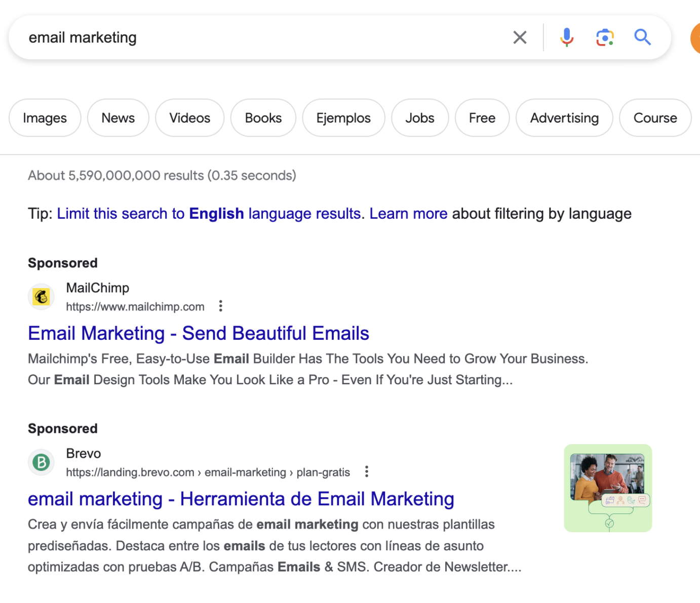Screen dimensions: 700x603
Task: Open the three-dot menu beside Brevo's URL
Action: tap(366, 471)
